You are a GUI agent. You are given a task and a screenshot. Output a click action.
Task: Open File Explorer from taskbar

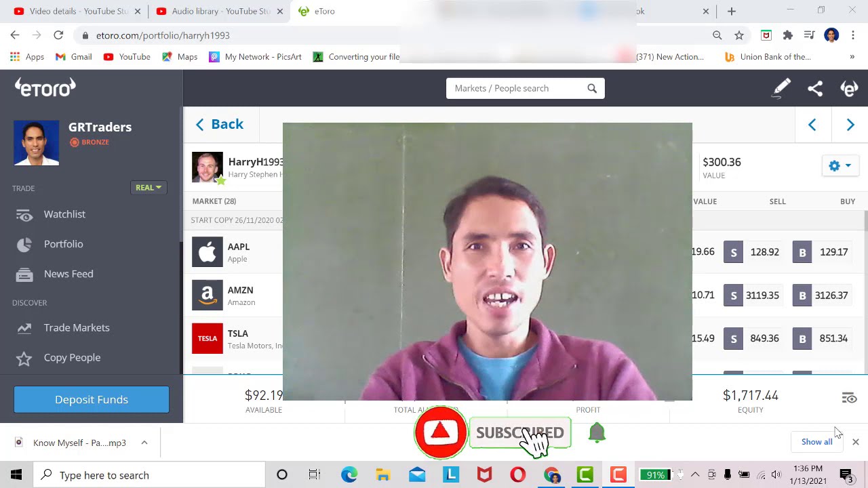(x=383, y=475)
